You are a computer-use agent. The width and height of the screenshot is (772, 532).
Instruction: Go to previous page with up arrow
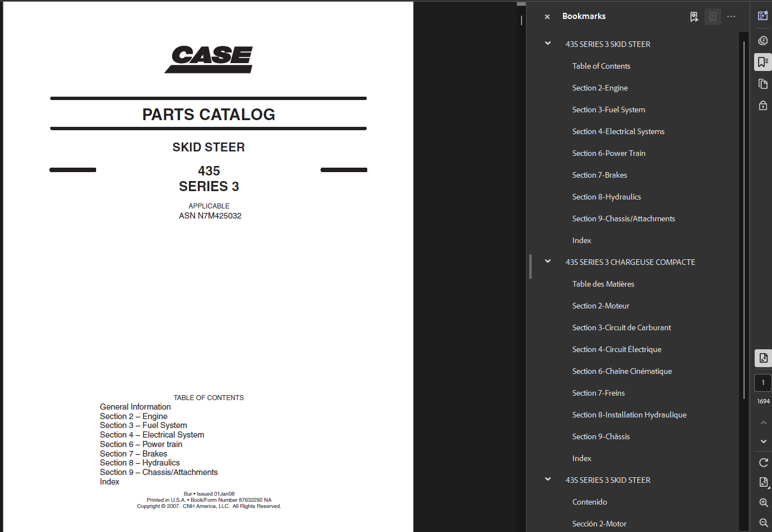[x=763, y=422]
